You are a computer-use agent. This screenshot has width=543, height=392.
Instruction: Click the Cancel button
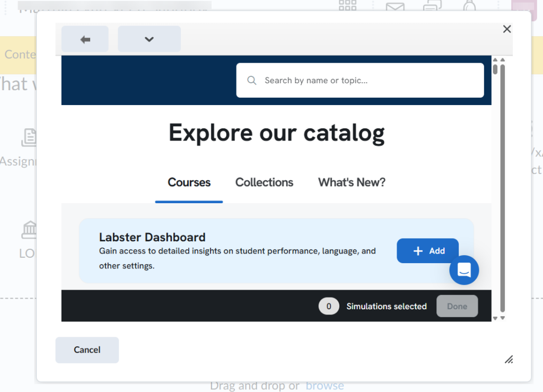pos(87,350)
